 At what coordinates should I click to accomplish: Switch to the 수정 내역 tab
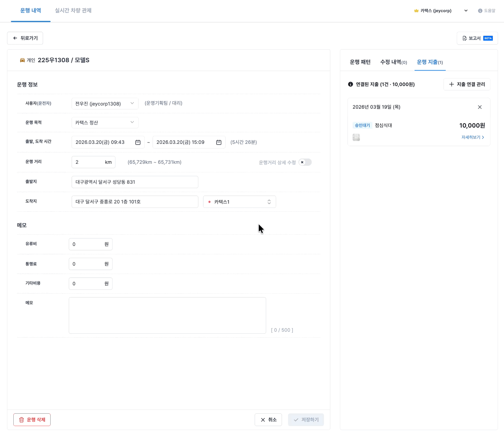[x=393, y=62]
